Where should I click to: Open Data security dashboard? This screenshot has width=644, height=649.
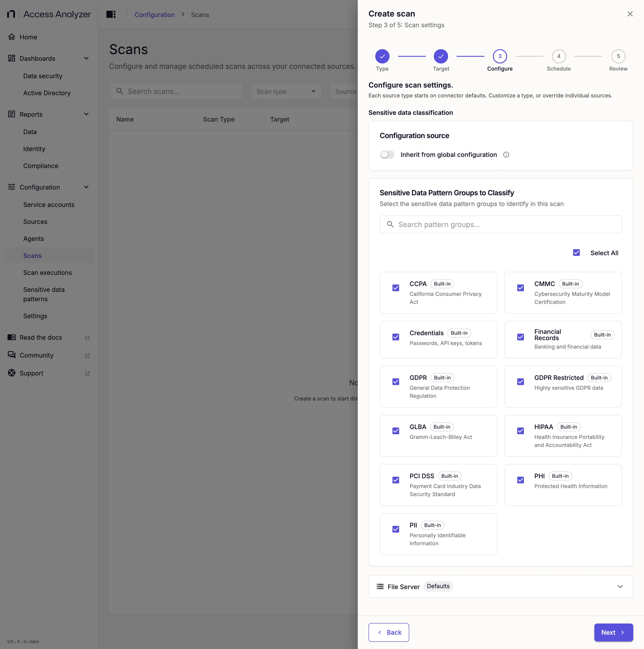coord(43,76)
